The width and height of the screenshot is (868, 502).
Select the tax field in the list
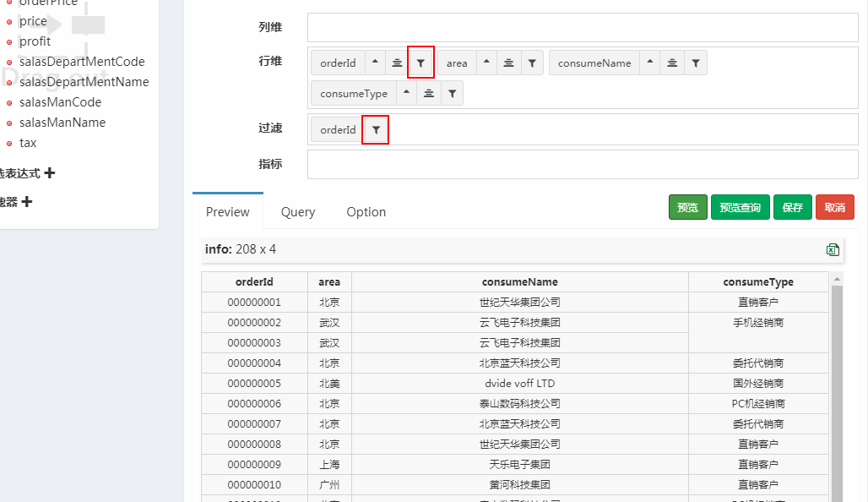28,143
